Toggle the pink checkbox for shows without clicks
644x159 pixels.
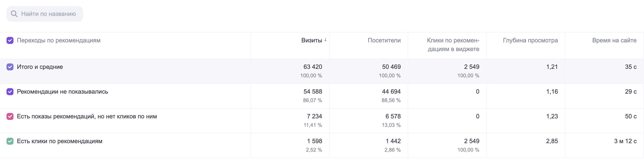click(x=10, y=116)
